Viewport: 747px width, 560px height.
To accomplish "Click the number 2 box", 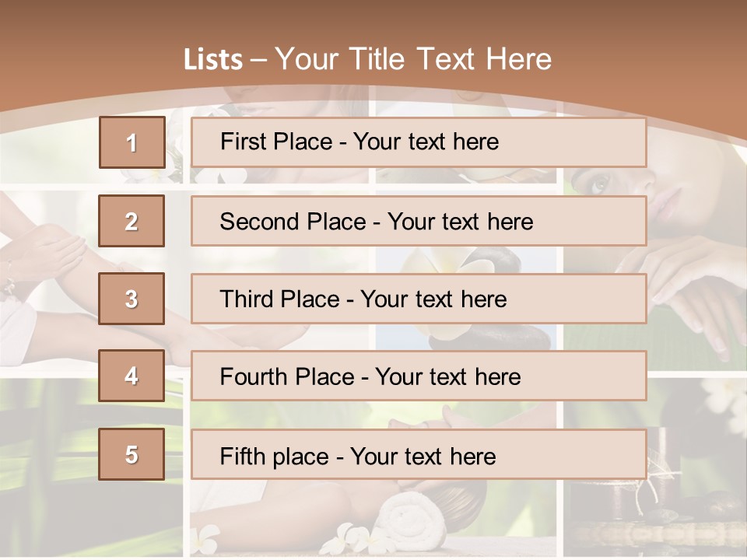I will 132,221.
